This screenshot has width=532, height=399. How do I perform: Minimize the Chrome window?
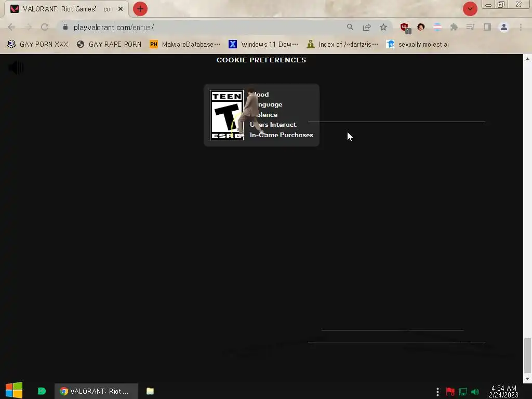point(488,5)
